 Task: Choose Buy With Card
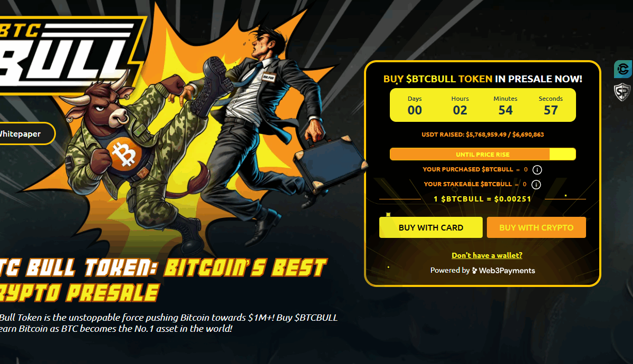coord(431,227)
